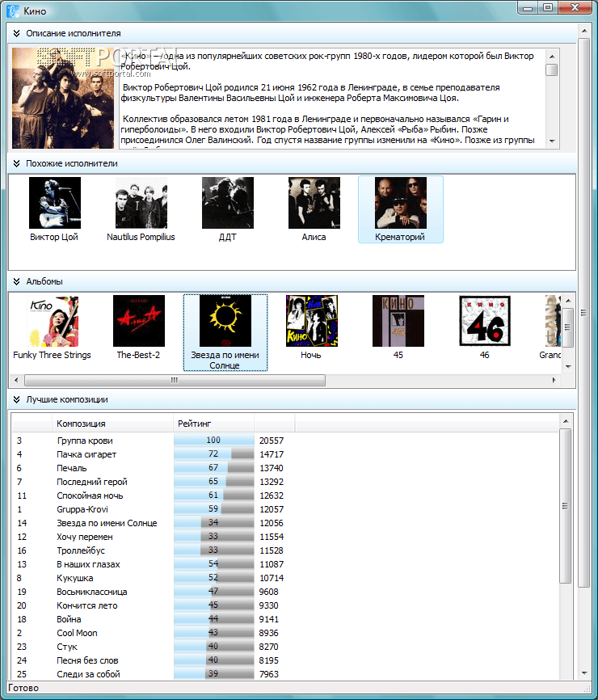Open the Виктор Цой artist thumbnail
Image resolution: width=598 pixels, height=700 pixels.
coord(54,203)
